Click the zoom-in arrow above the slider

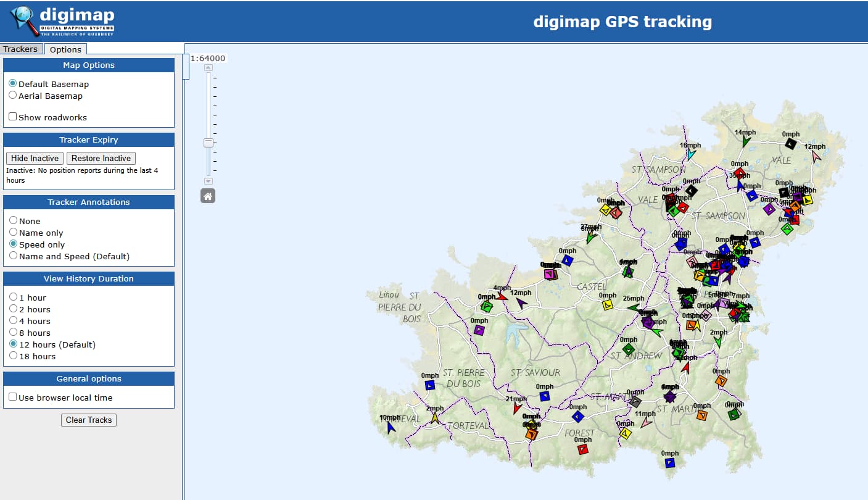tap(209, 67)
